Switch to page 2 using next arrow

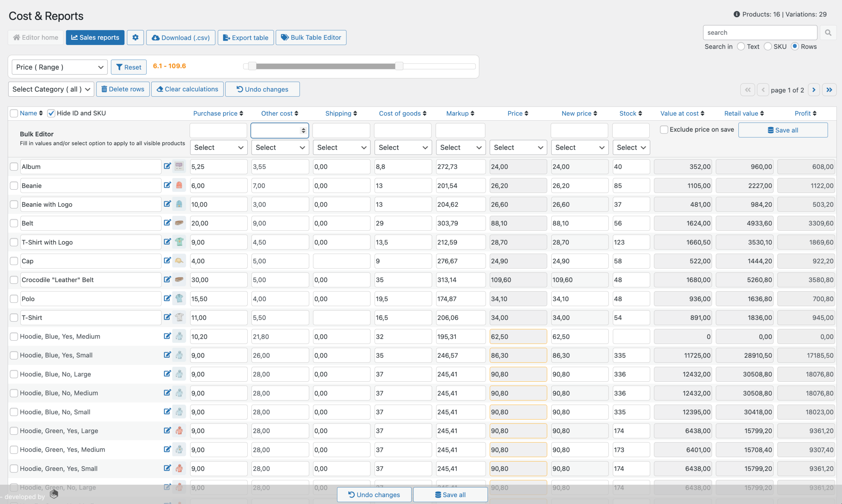coord(814,89)
